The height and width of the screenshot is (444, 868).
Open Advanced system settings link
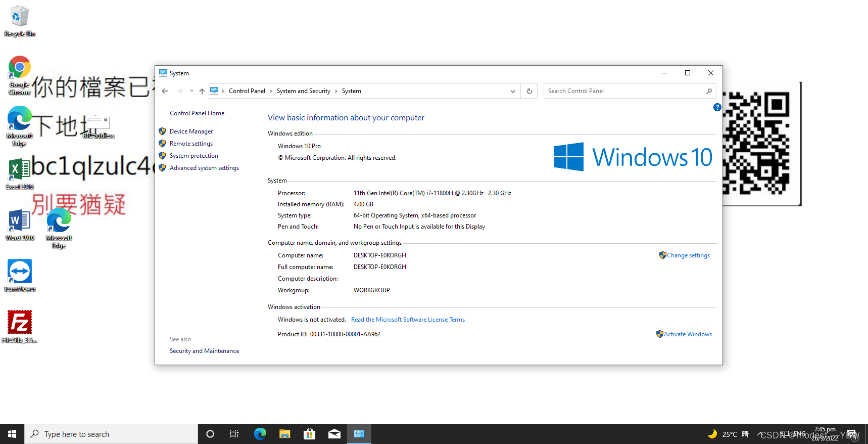204,168
